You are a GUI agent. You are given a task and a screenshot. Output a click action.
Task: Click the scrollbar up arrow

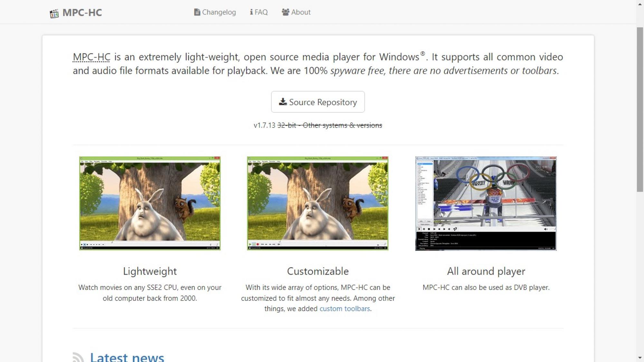coord(640,4)
